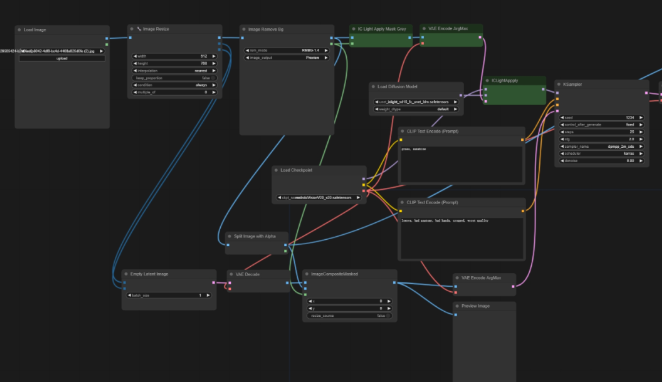This screenshot has width=662, height=382.
Task: Toggle keep_proportion in Image Resize node
Action: click(174, 78)
